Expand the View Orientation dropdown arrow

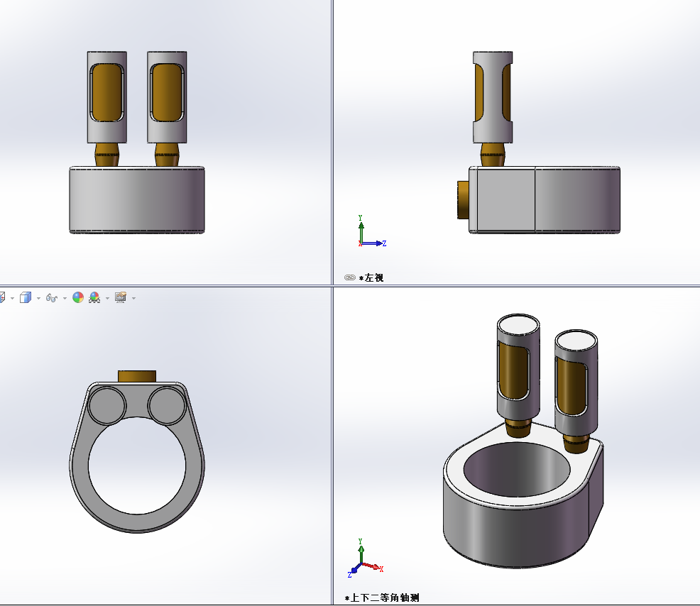click(x=12, y=298)
